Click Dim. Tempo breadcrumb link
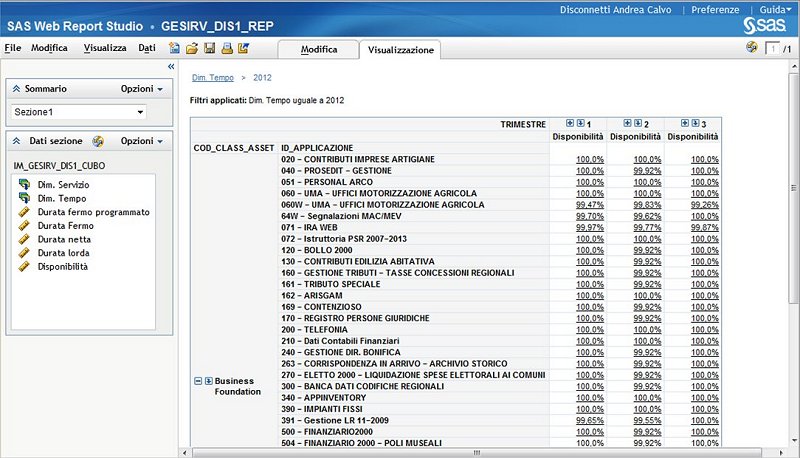 (213, 78)
